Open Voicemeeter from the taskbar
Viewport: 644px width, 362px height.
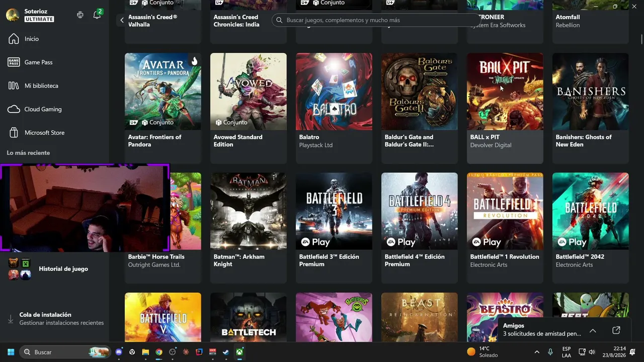tap(213, 352)
